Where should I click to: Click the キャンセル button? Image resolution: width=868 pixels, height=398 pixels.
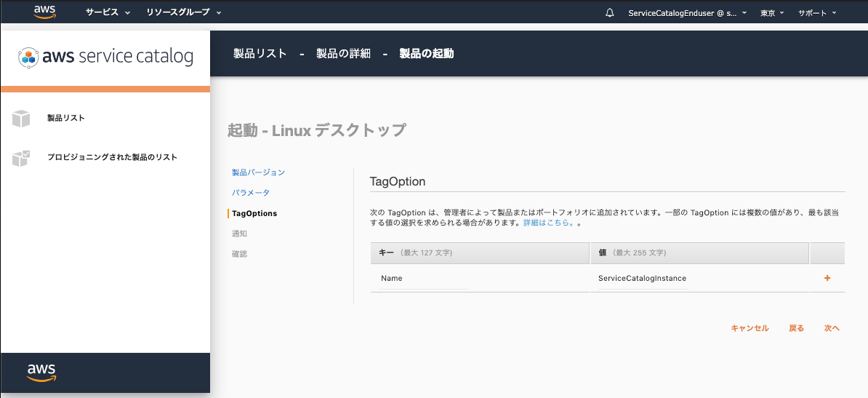(x=750, y=328)
